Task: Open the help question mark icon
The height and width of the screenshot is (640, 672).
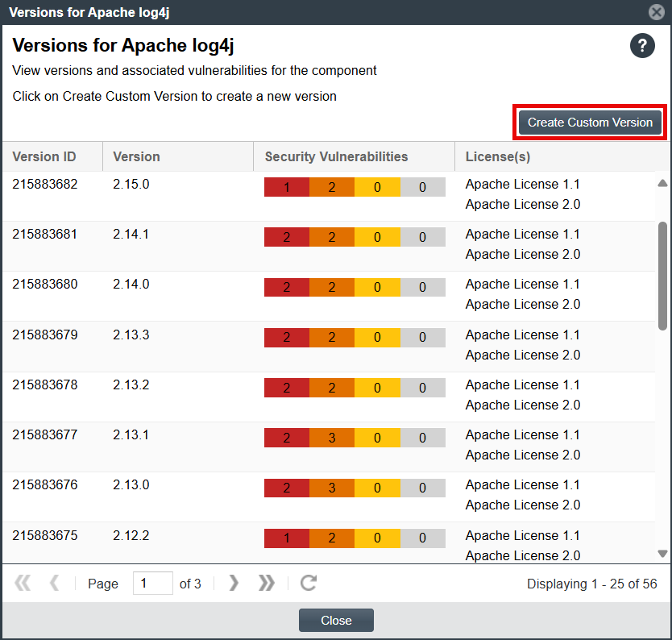Action: click(642, 46)
